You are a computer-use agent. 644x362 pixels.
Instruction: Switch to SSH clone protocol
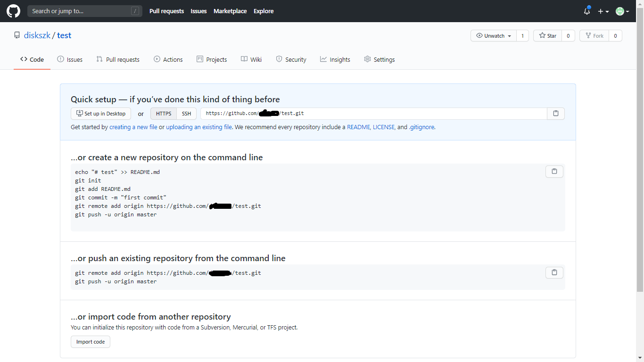coord(186,113)
